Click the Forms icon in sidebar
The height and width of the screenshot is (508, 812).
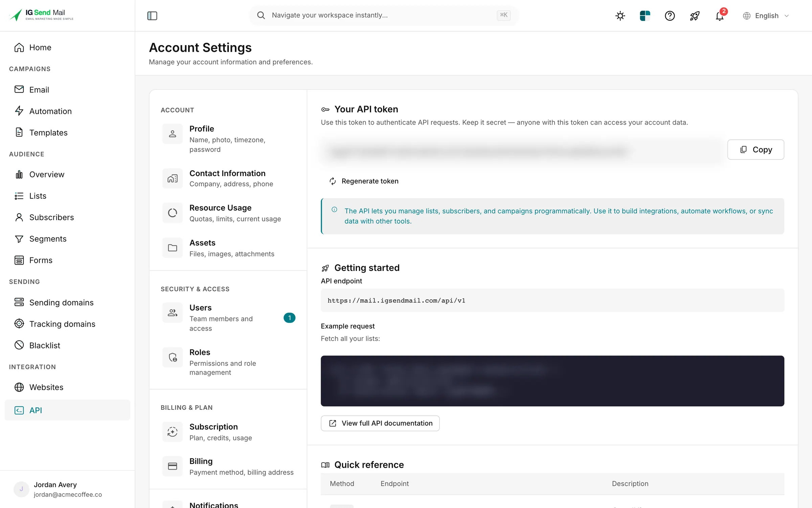[19, 260]
